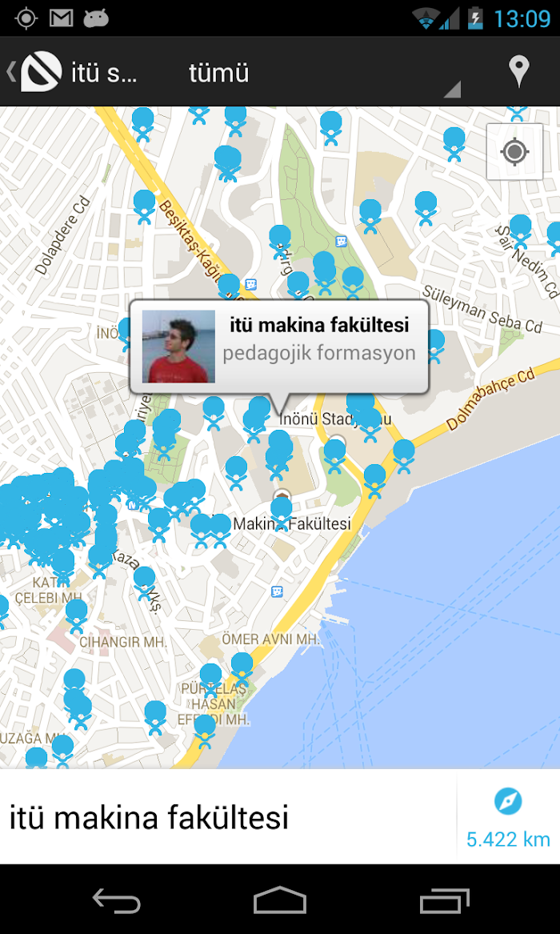
Task: Tap the person marker on Makina Fakültesi
Action: [282, 513]
